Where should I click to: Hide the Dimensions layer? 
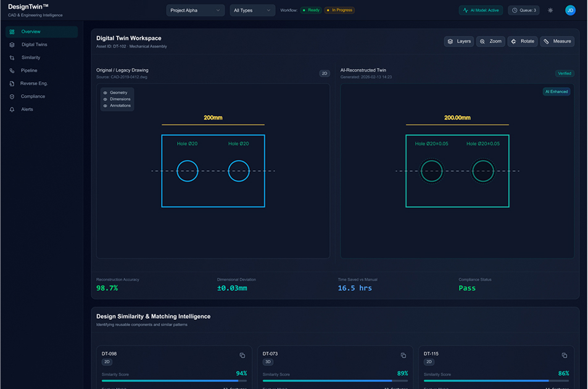tap(106, 99)
